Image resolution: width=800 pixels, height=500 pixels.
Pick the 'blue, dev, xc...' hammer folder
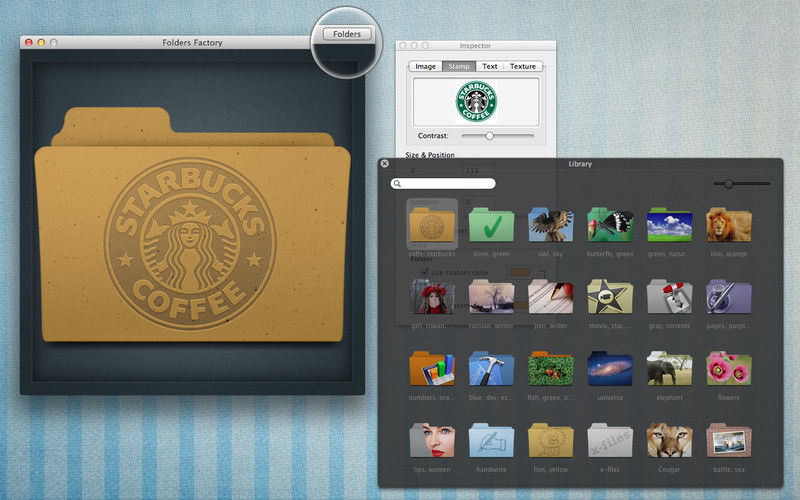point(491,368)
